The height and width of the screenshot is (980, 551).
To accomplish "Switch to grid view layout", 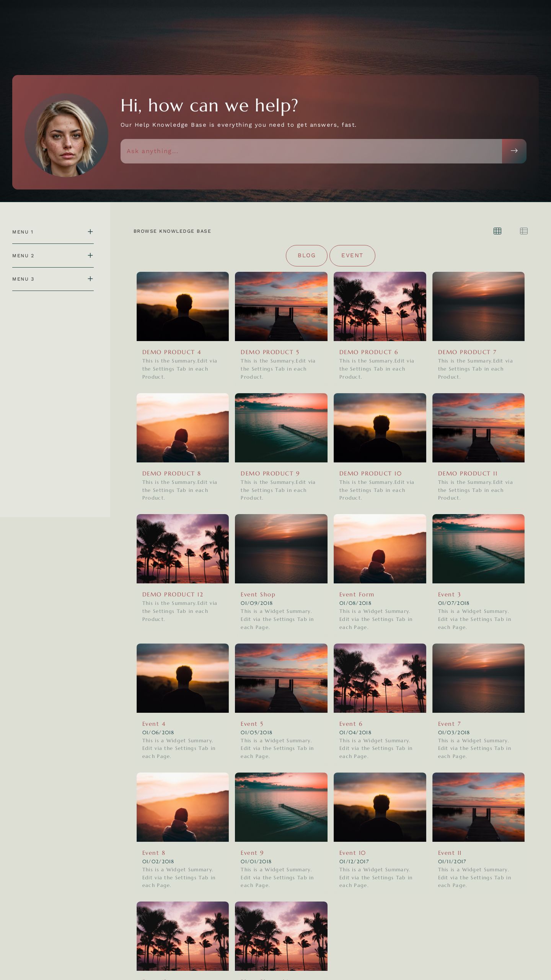I will tap(497, 231).
